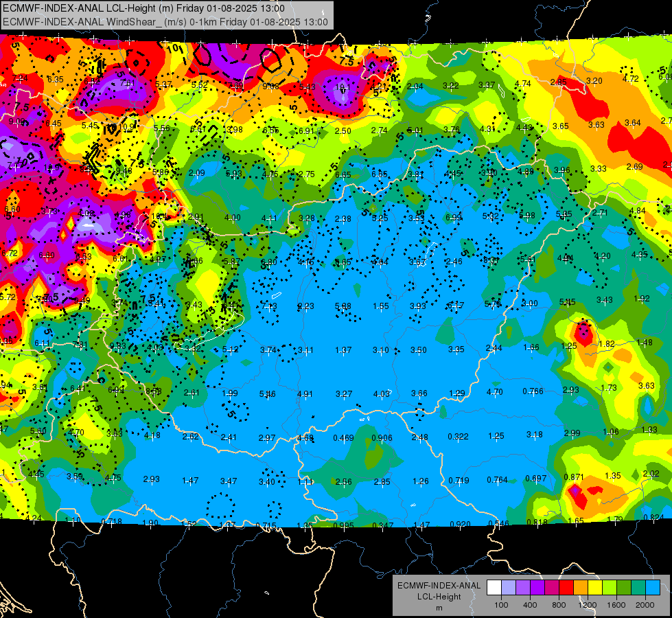Click the wind shear value 0.546
This screenshot has width=672, height=618.
point(498,524)
